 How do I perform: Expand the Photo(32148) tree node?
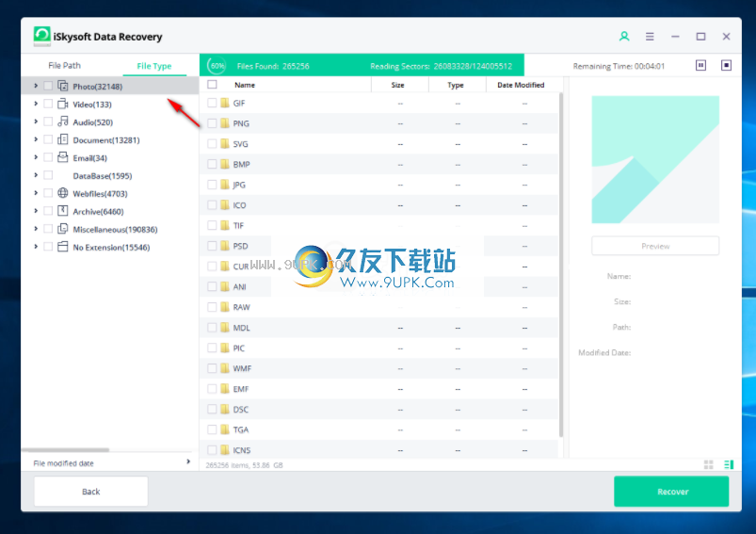tap(36, 86)
